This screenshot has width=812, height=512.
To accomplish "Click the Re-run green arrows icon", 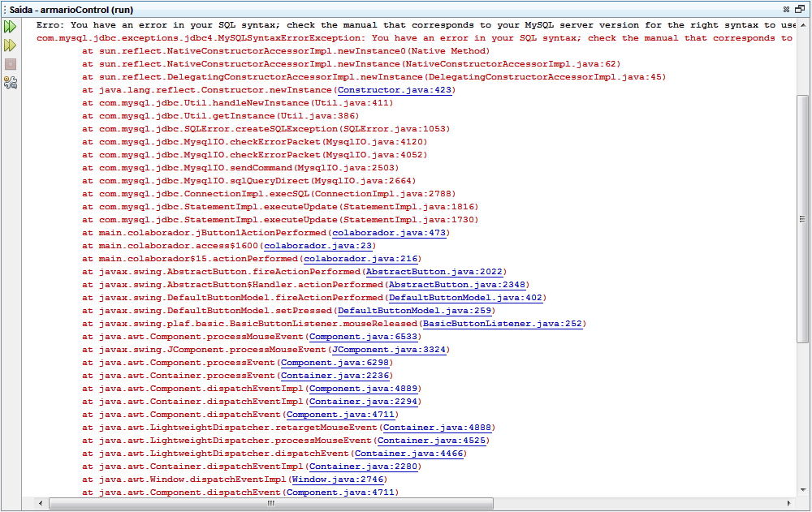I will (x=11, y=27).
